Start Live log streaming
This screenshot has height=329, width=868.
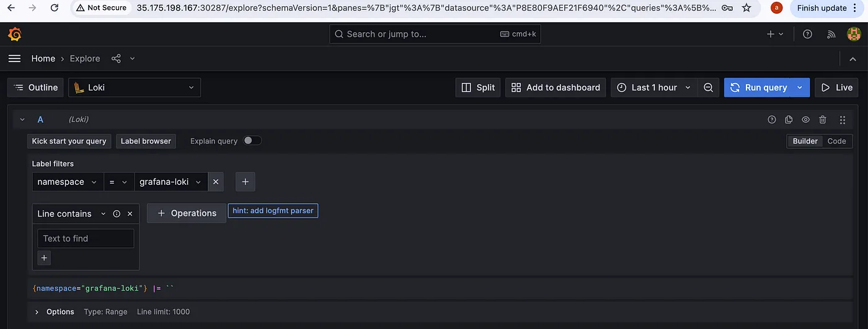836,87
